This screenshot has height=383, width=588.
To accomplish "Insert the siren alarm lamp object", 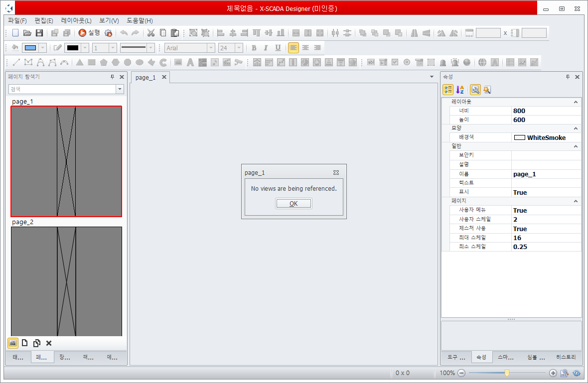I will 455,62.
